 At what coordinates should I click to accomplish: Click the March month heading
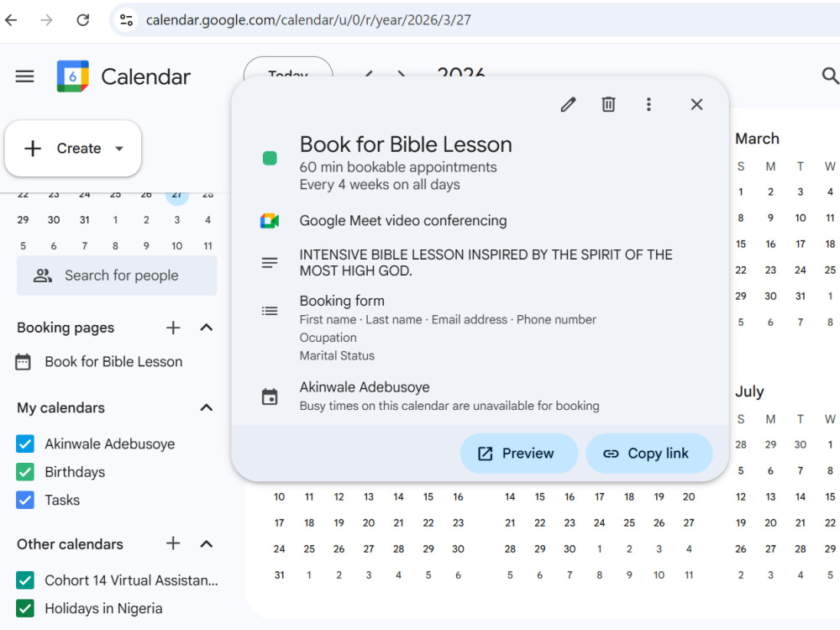(x=757, y=139)
